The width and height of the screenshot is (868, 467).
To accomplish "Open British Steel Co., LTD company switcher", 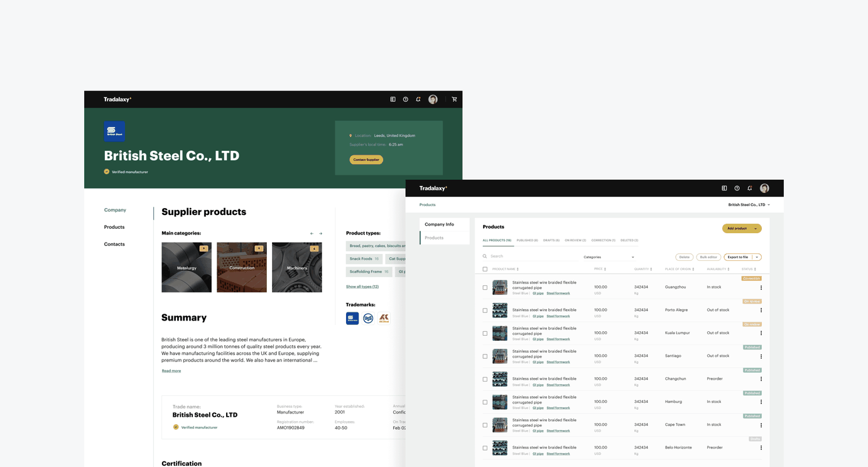I will click(x=749, y=205).
